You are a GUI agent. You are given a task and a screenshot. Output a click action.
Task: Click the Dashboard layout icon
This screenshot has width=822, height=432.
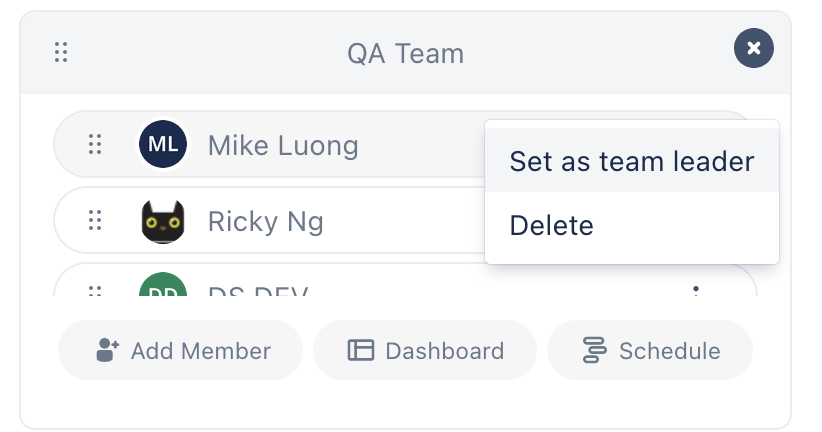360,350
